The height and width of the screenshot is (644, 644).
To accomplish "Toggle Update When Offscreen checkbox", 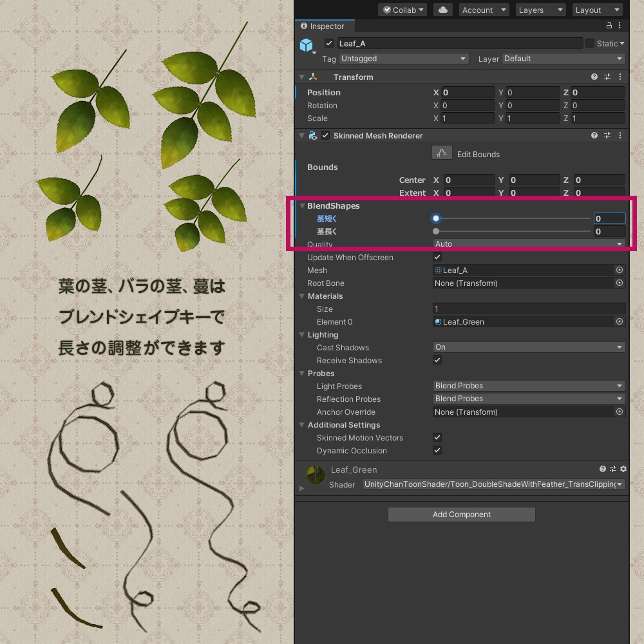I will (437, 257).
